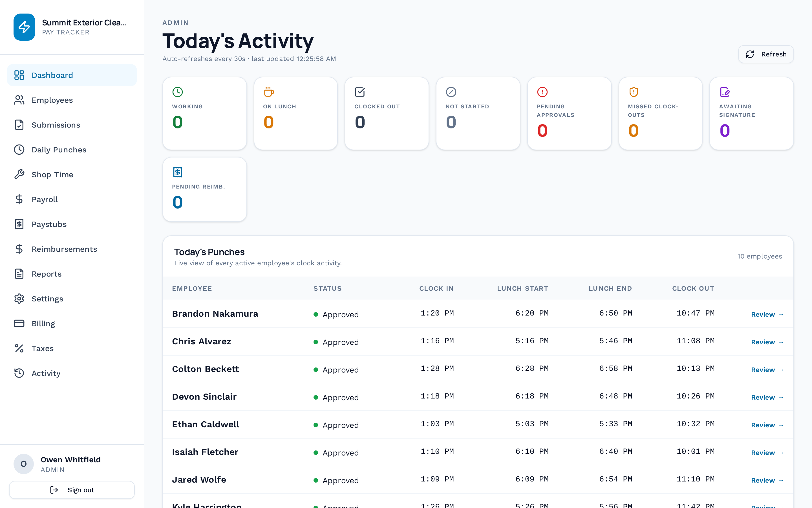Click the Pending Reimb. receipt icon
The height and width of the screenshot is (508, 812).
(x=178, y=172)
